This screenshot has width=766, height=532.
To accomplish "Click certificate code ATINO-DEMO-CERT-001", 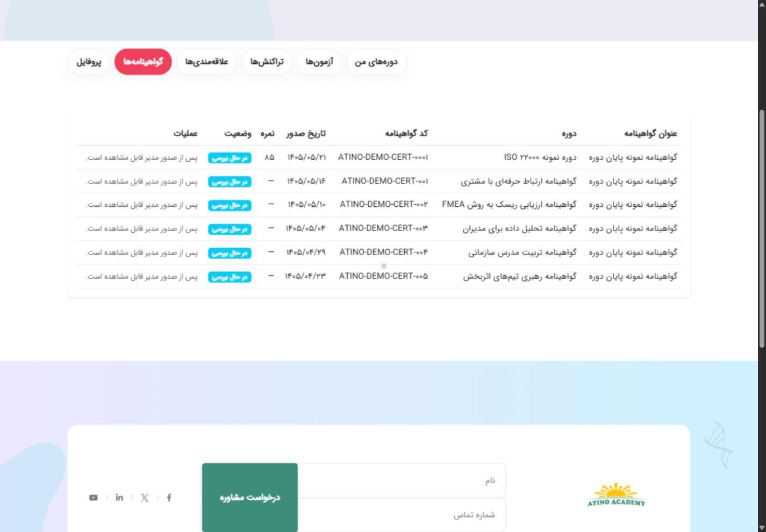I will pos(385,181).
